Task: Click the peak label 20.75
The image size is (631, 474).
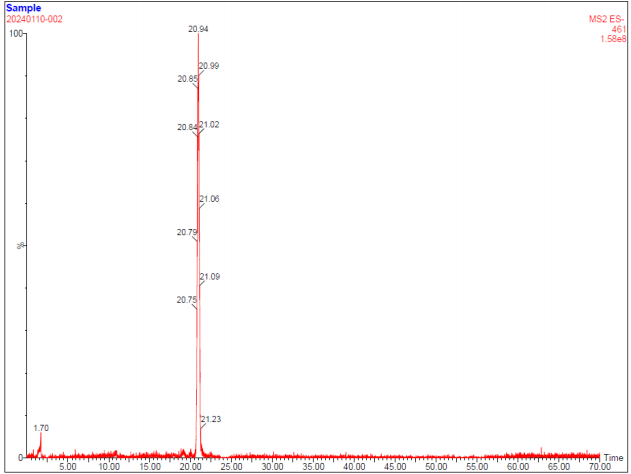Action: (187, 300)
